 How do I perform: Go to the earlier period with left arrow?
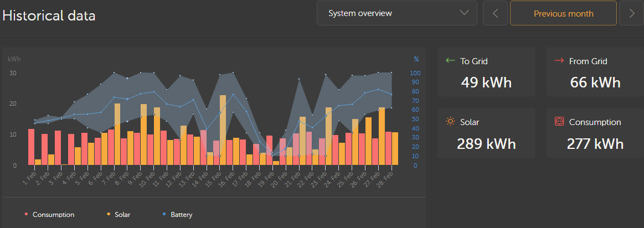click(495, 13)
